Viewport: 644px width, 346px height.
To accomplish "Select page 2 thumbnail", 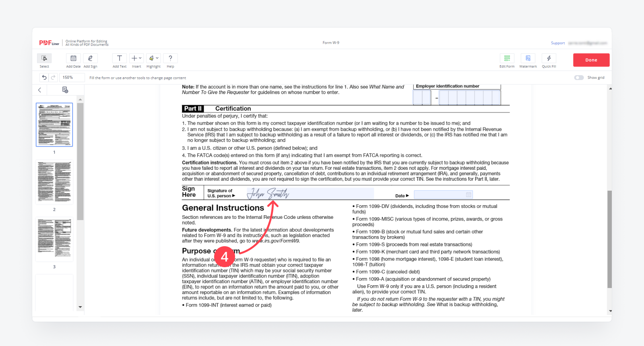I will coord(54,182).
